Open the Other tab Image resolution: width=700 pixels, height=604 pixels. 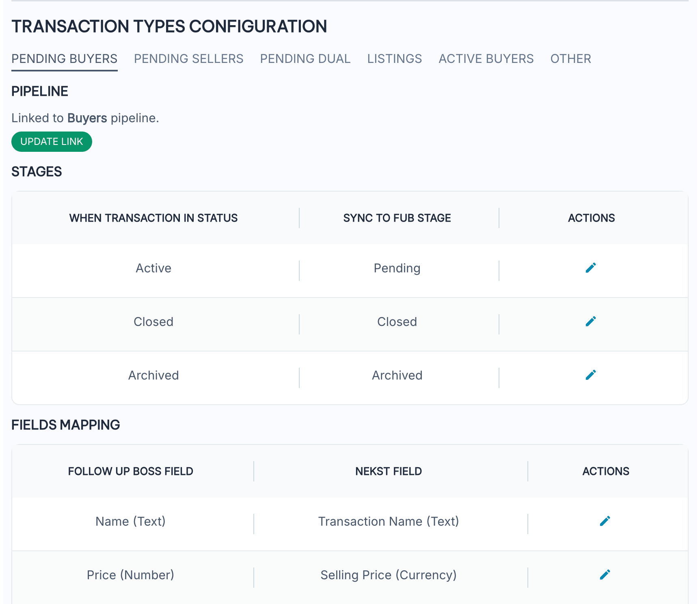(570, 59)
